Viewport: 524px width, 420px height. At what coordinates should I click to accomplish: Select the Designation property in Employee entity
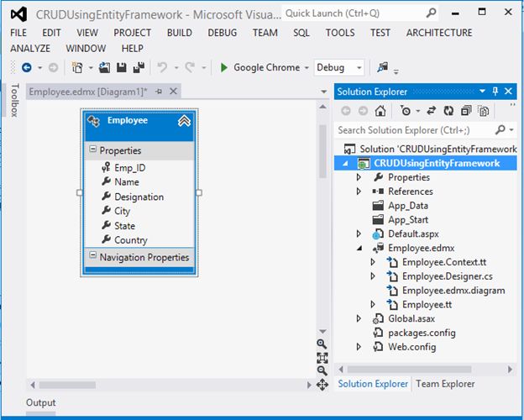tap(139, 197)
